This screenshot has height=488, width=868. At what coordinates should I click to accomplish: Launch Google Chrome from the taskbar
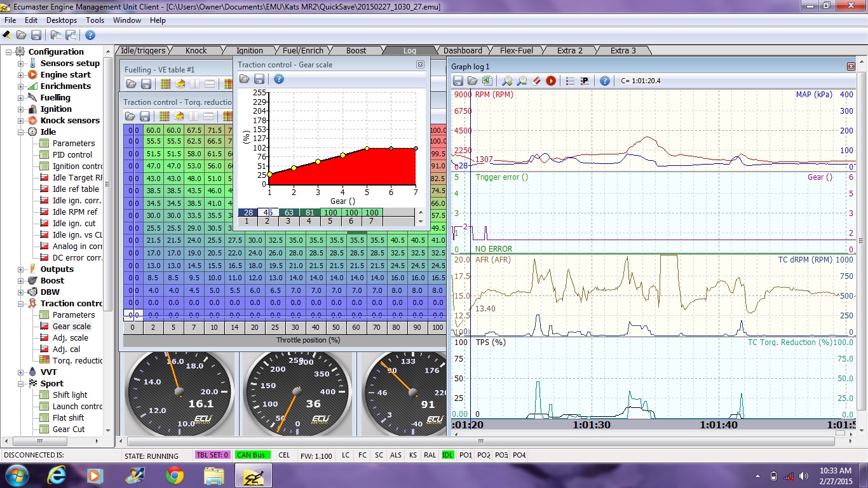pos(175,475)
